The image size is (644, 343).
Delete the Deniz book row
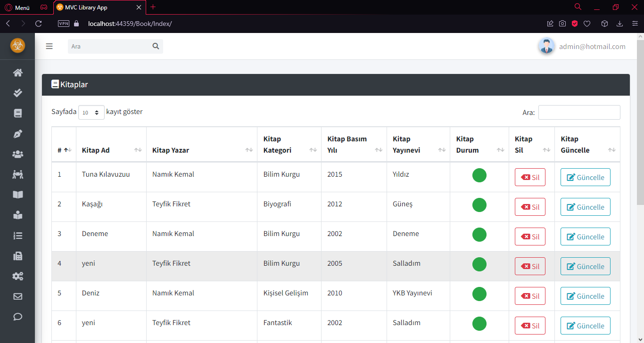[x=530, y=296]
